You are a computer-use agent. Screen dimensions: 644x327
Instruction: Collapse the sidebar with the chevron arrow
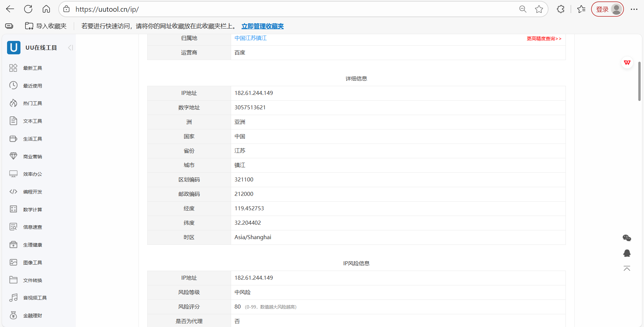click(x=70, y=47)
